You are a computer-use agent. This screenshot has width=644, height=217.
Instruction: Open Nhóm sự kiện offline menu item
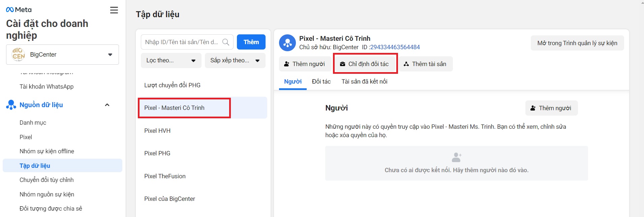47,151
